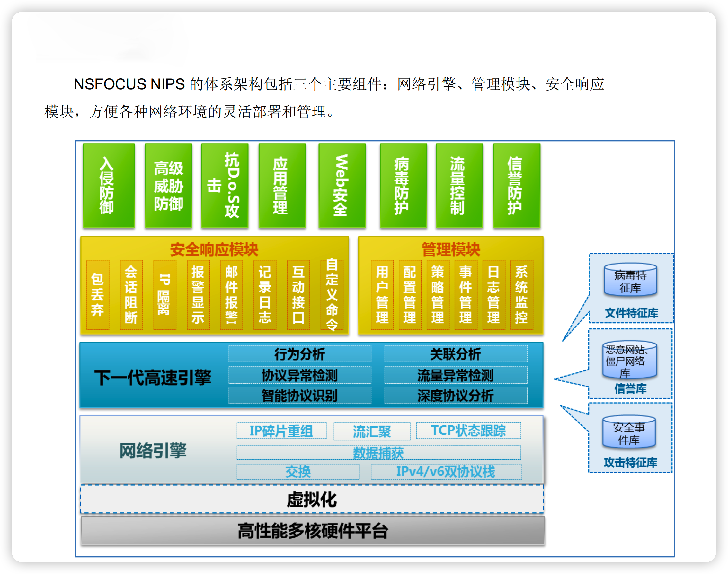Screen dimensions: 728x574
Task: Select the green 入侵防御 block
Action: 109,186
